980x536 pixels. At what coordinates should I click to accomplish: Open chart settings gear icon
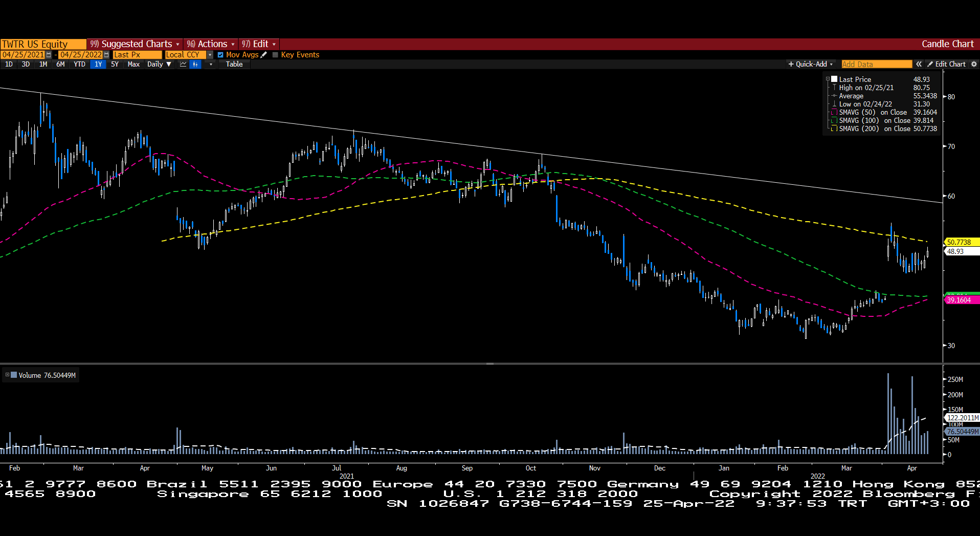(974, 64)
